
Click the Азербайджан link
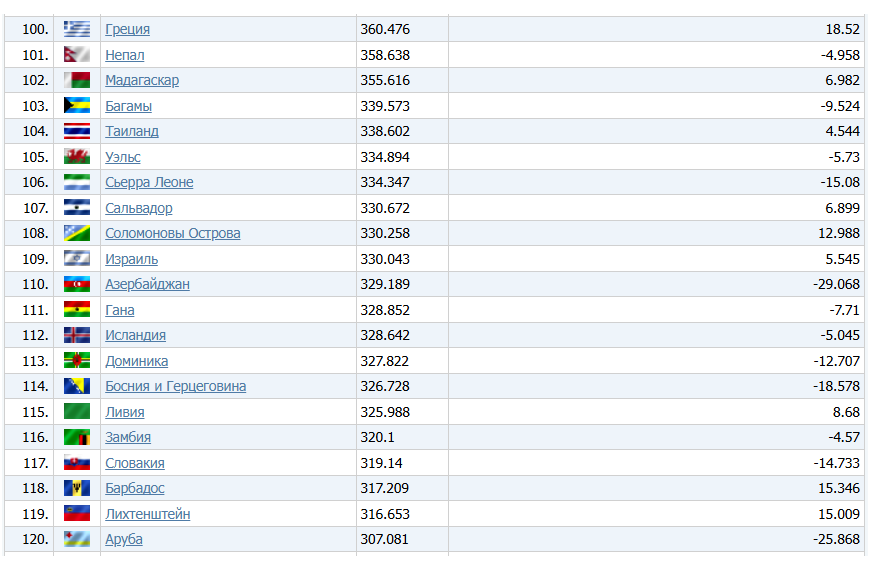[147, 284]
